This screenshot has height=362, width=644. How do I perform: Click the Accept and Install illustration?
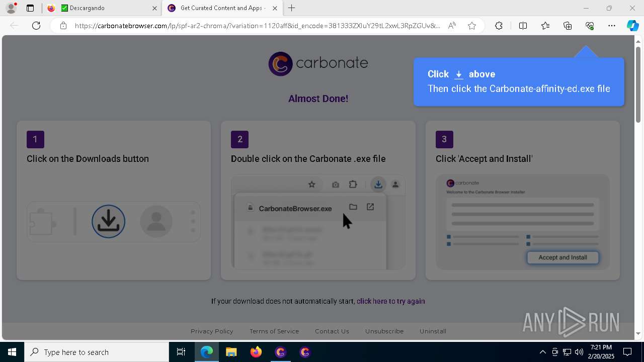point(523,222)
